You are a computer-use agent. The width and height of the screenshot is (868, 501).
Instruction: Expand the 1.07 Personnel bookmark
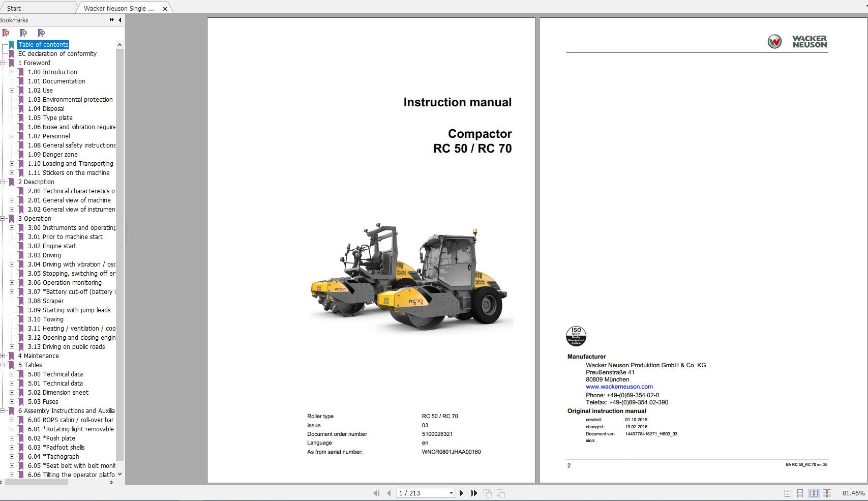pyautogui.click(x=12, y=136)
